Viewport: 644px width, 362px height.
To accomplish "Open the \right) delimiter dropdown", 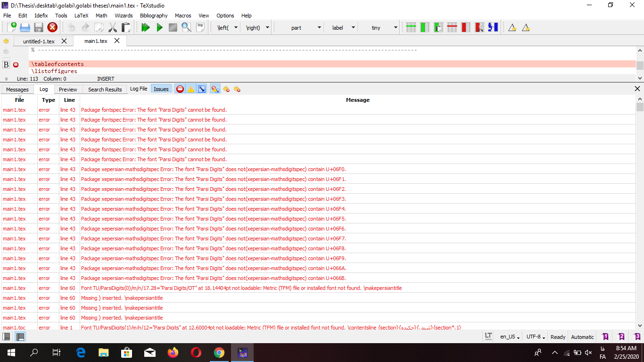I will (267, 28).
